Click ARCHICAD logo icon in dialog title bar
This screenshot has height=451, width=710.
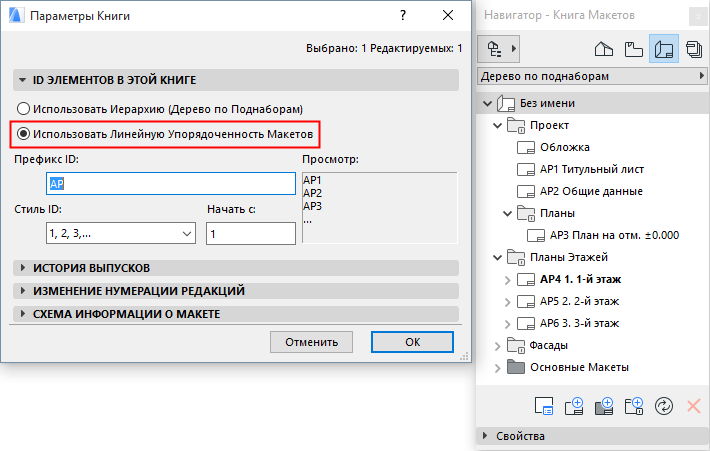point(16,15)
